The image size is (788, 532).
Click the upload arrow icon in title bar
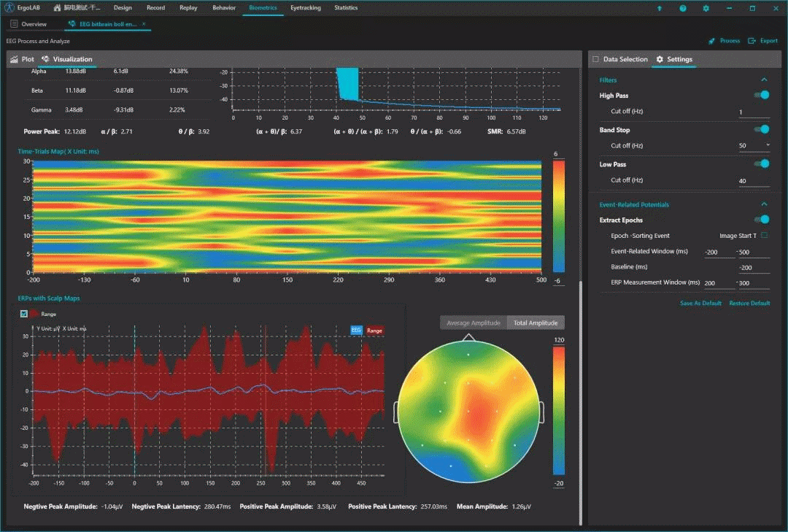tap(660, 8)
